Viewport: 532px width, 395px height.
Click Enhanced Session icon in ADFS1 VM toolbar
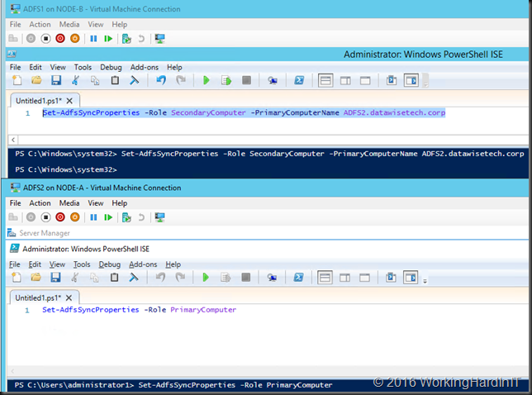[159, 39]
